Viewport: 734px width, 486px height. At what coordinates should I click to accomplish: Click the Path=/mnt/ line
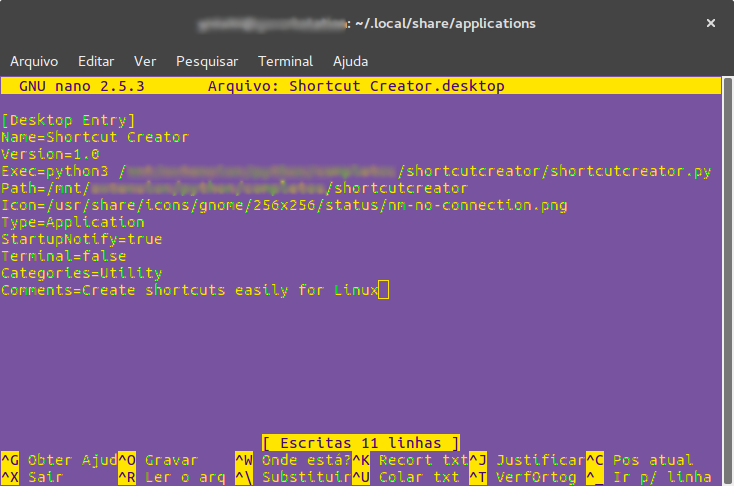point(235,188)
